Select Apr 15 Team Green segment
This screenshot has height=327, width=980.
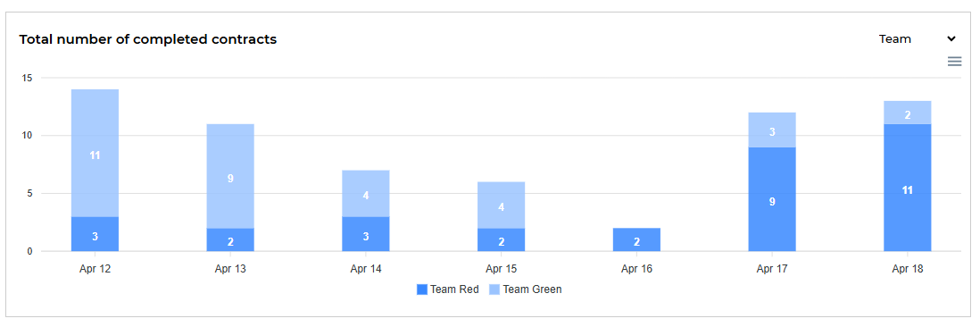(x=502, y=205)
